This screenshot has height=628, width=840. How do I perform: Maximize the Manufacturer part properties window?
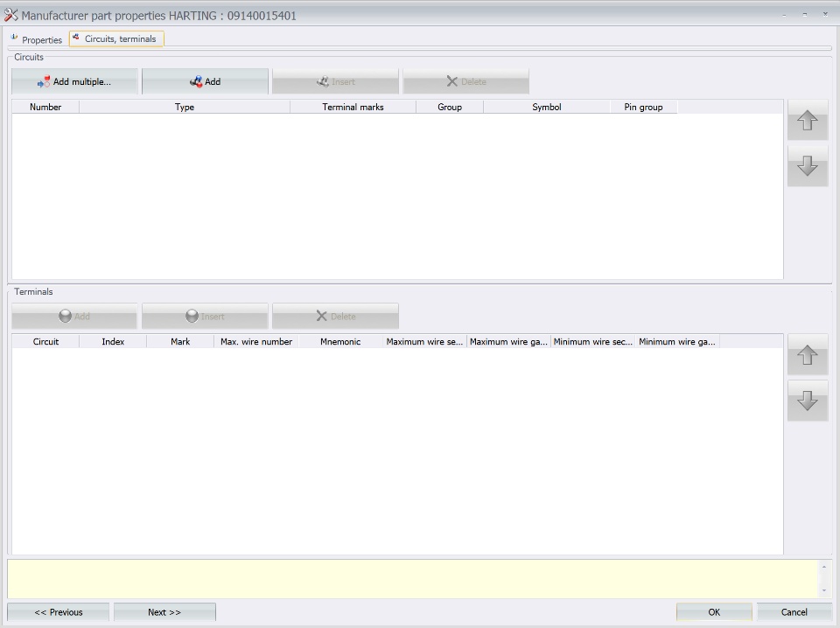point(805,15)
